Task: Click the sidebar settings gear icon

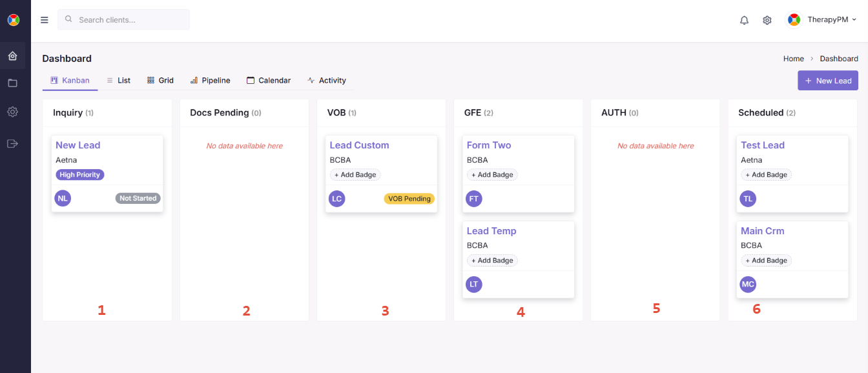Action: [x=12, y=112]
